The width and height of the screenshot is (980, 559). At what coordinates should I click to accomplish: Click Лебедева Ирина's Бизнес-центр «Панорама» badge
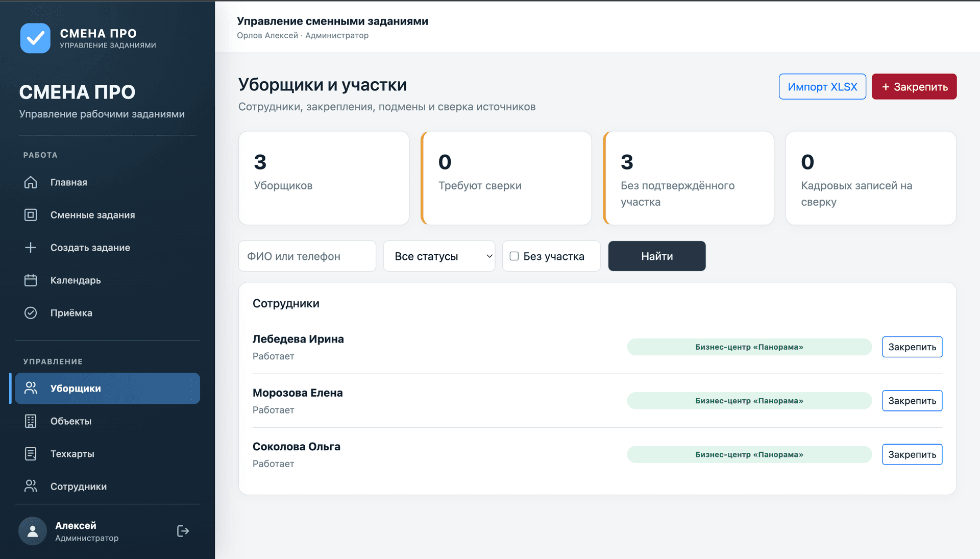[x=749, y=347]
